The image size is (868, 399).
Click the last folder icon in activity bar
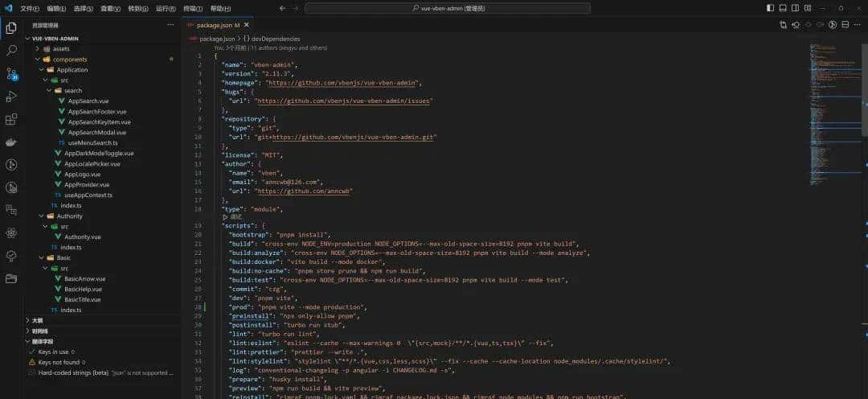(x=11, y=278)
